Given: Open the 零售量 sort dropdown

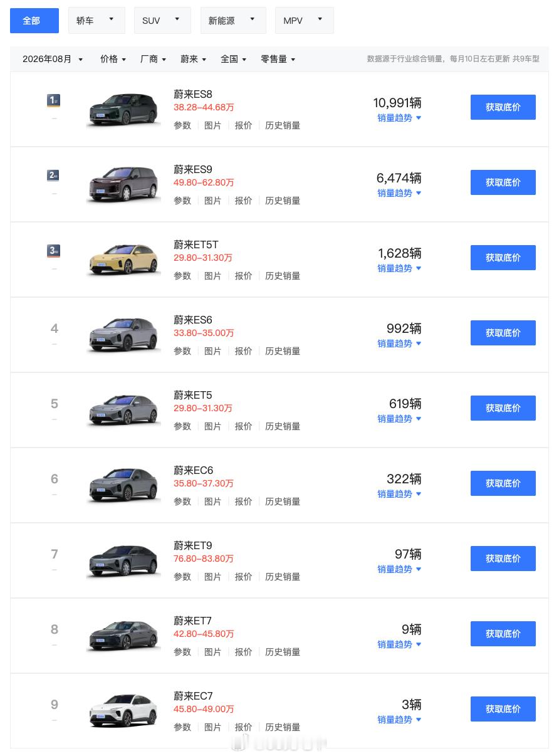Looking at the screenshot, I should pos(278,59).
